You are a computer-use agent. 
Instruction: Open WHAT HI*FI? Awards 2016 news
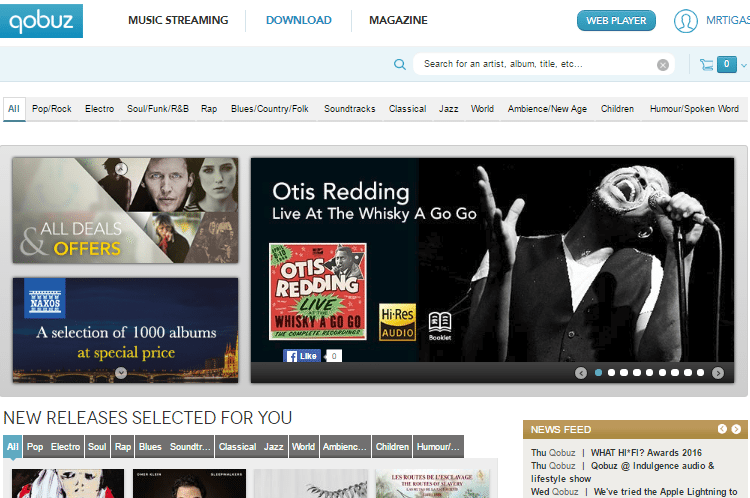(x=646, y=453)
